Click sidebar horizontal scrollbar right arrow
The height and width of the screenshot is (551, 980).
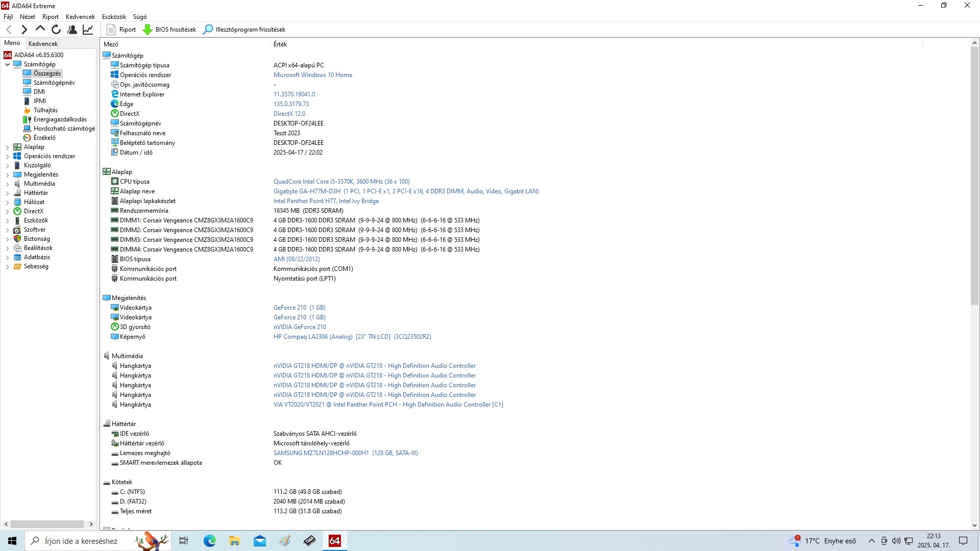pos(91,524)
